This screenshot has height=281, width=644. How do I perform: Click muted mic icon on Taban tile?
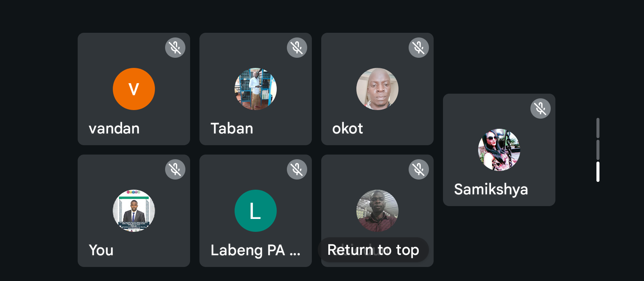click(x=297, y=48)
